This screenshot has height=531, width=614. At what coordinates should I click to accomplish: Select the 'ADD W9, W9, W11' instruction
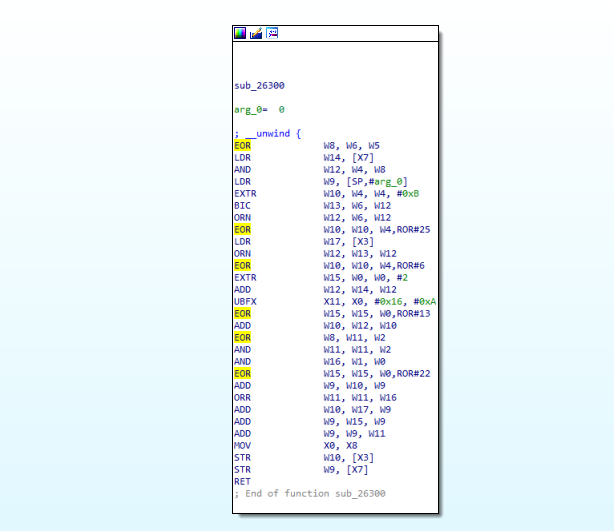pyautogui.click(x=310, y=434)
